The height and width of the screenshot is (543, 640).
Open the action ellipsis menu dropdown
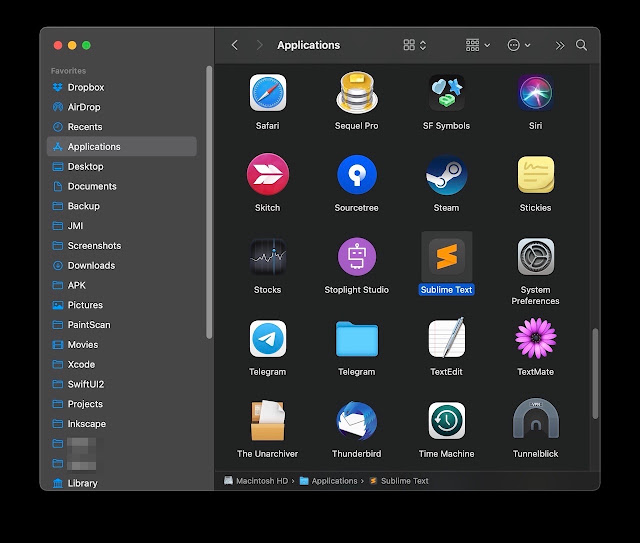point(519,45)
